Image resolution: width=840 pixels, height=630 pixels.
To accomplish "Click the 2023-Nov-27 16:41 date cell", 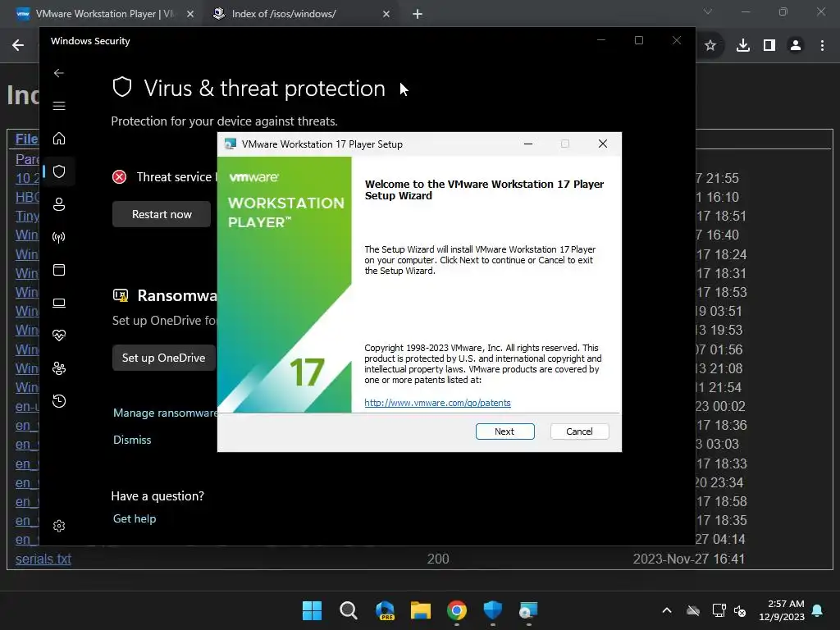I will 689,559.
